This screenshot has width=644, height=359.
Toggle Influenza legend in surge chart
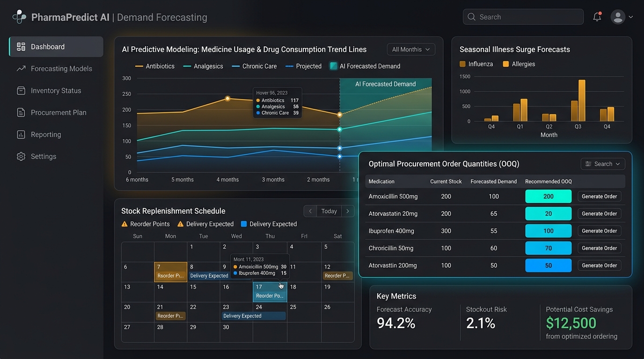point(476,64)
